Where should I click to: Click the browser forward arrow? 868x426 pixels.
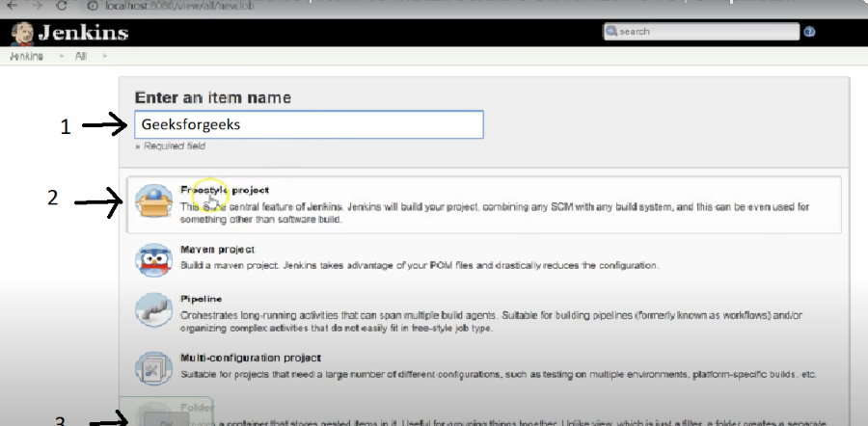click(37, 5)
